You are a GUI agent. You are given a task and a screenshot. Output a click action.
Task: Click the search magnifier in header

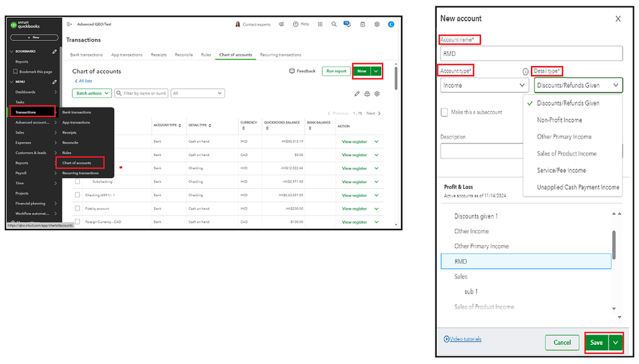tap(334, 24)
